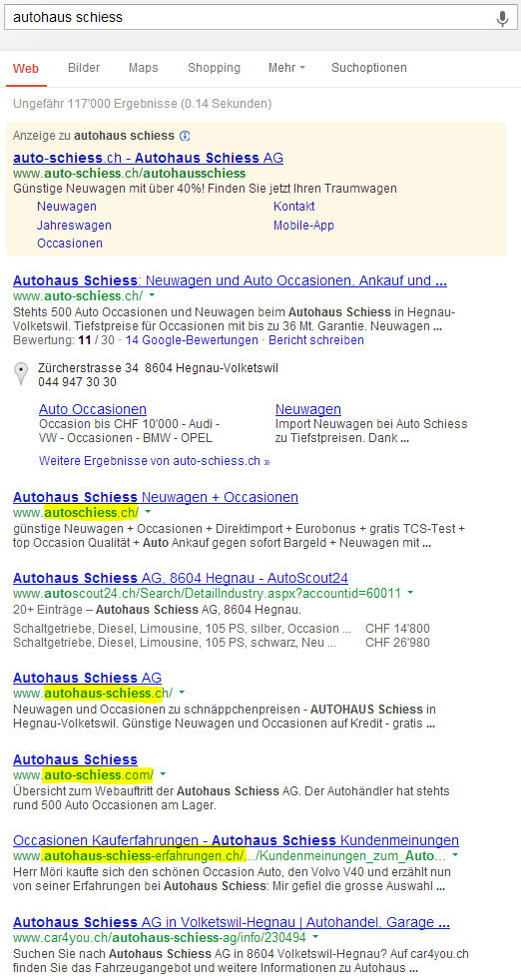
Task: Click Weitere Ergebnisse von auto-schiess.ch
Action: tap(155, 461)
